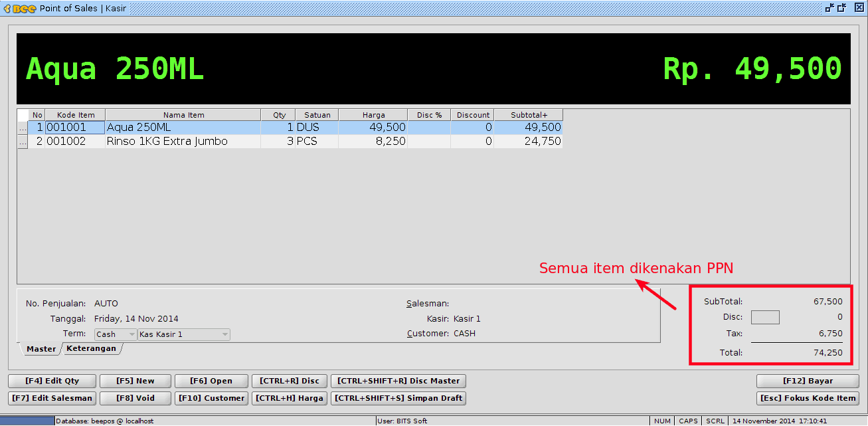
Task: Click the [F12] Bayar button
Action: (808, 381)
